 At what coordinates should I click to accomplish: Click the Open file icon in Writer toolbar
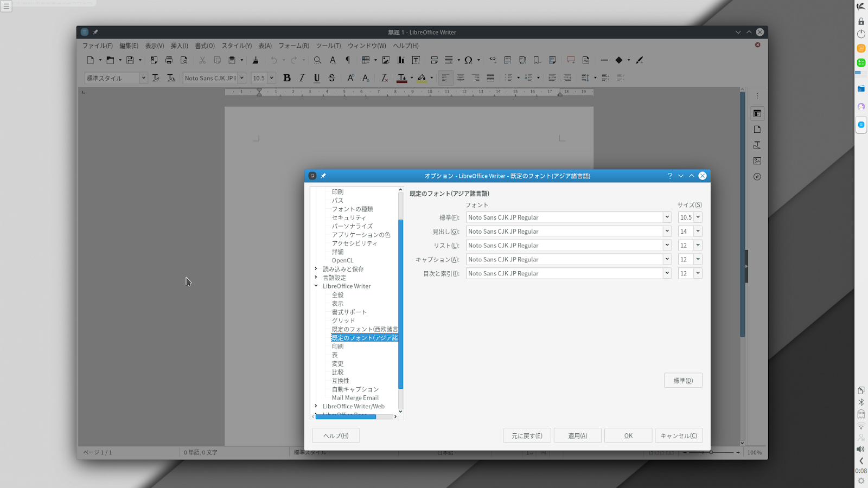tap(110, 60)
